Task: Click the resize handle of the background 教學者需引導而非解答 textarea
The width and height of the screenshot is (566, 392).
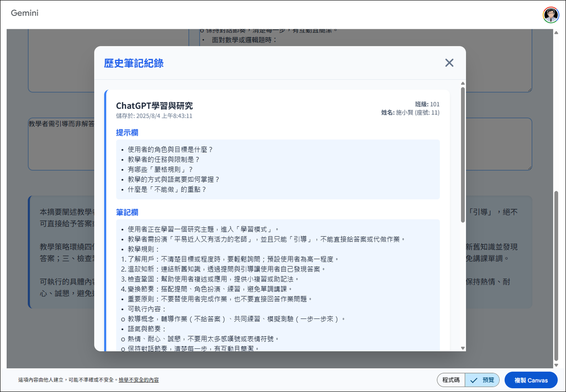Action: coord(529,167)
